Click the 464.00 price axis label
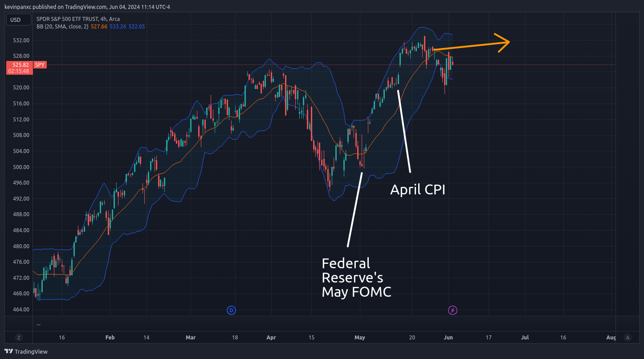The height and width of the screenshot is (359, 644). 21,310
